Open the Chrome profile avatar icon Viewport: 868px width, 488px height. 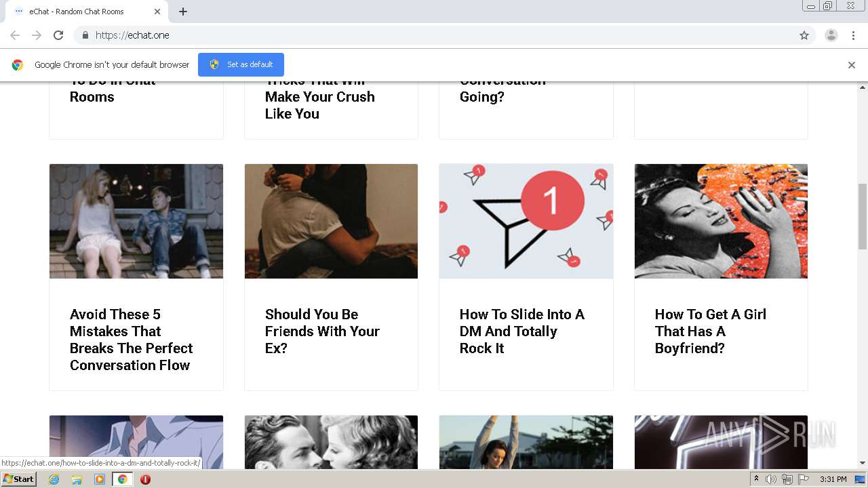(831, 35)
